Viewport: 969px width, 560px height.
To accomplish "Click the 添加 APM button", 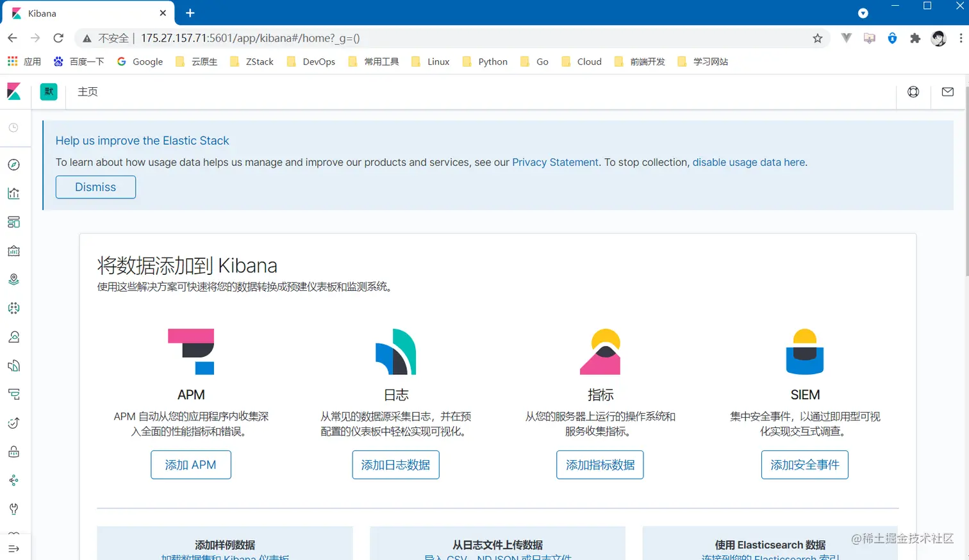I will pyautogui.click(x=191, y=465).
